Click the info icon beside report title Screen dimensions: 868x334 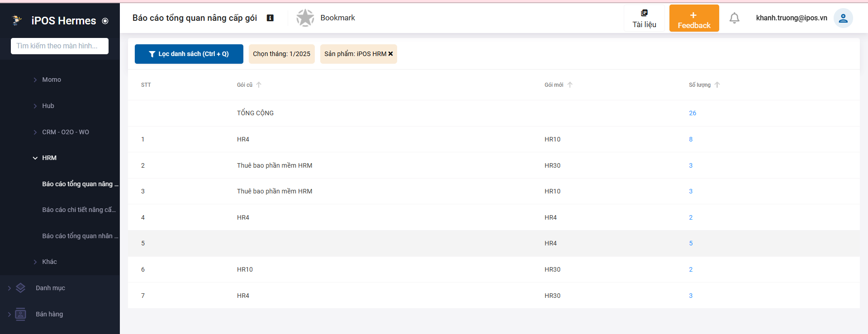pyautogui.click(x=270, y=18)
